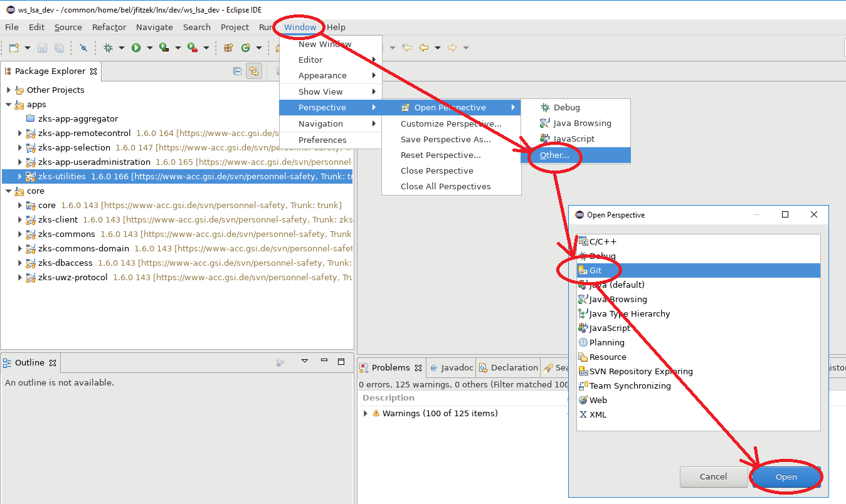Select Java Type Hierarchy perspective

pyautogui.click(x=698, y=314)
